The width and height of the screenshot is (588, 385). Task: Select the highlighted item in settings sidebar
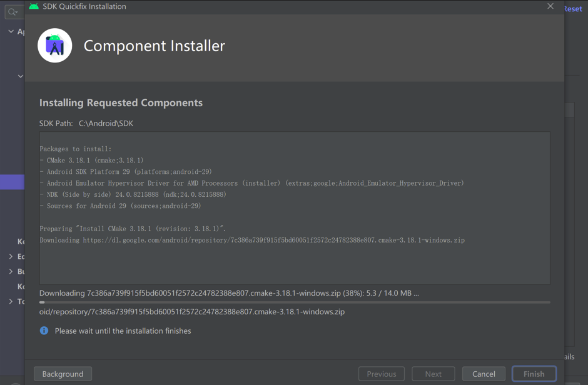(12, 182)
